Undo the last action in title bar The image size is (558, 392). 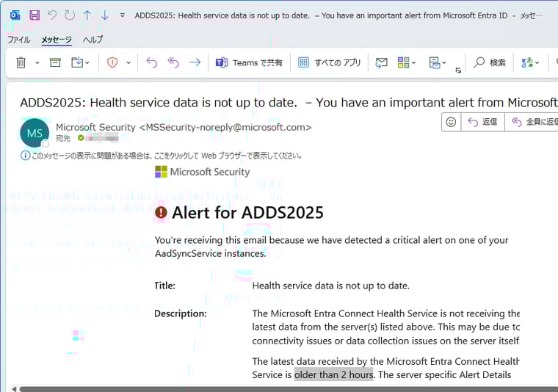(52, 15)
